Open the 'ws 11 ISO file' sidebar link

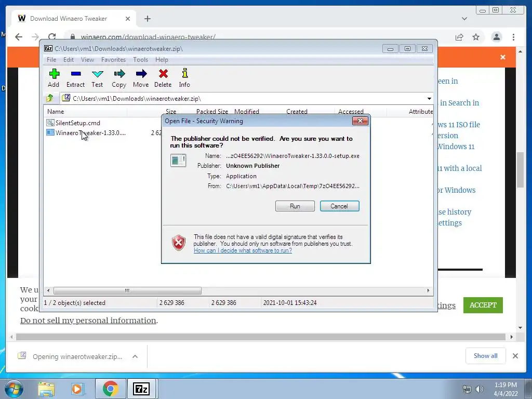pos(459,125)
